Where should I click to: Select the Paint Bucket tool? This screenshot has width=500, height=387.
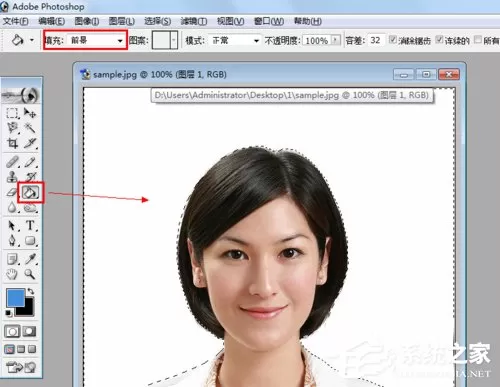30,192
